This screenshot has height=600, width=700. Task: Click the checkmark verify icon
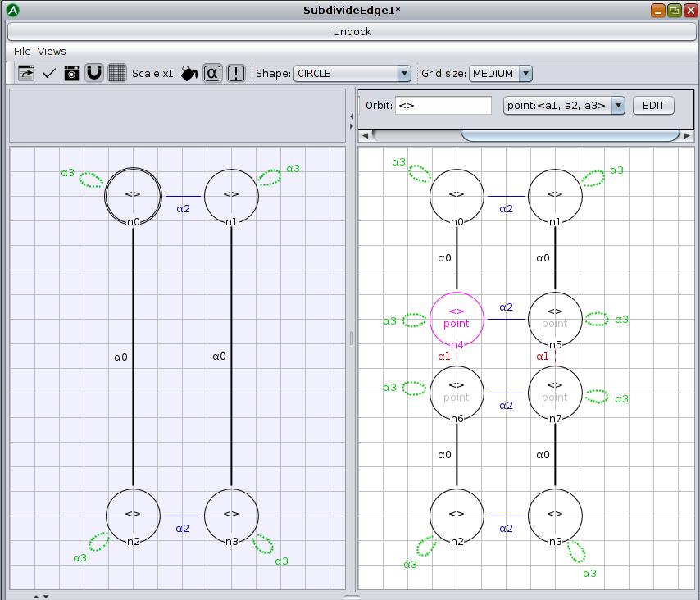(x=48, y=73)
